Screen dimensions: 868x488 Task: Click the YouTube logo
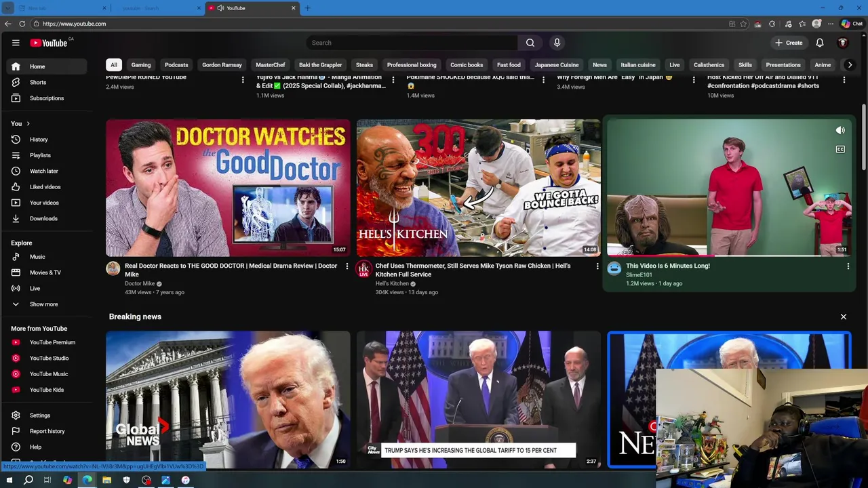coord(49,43)
